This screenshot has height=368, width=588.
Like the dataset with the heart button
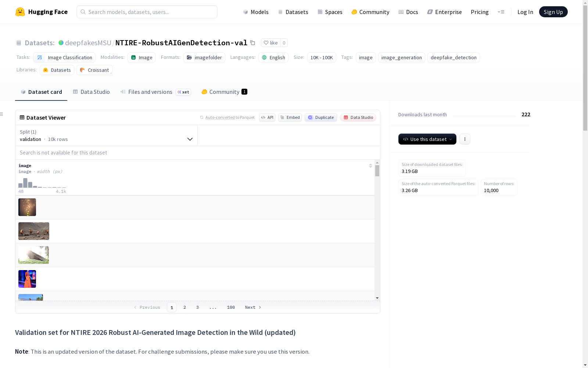(x=270, y=43)
